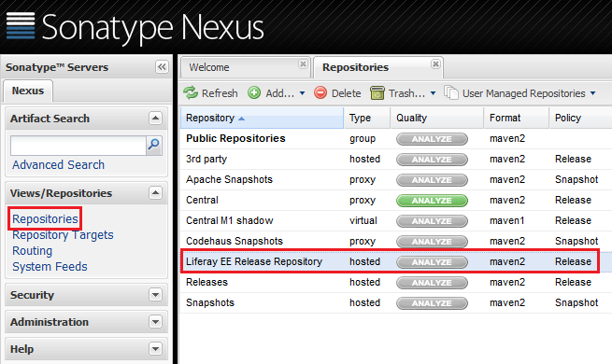Select the Repositories tab
Screen dimensions: 612x364
pyautogui.click(x=377, y=67)
